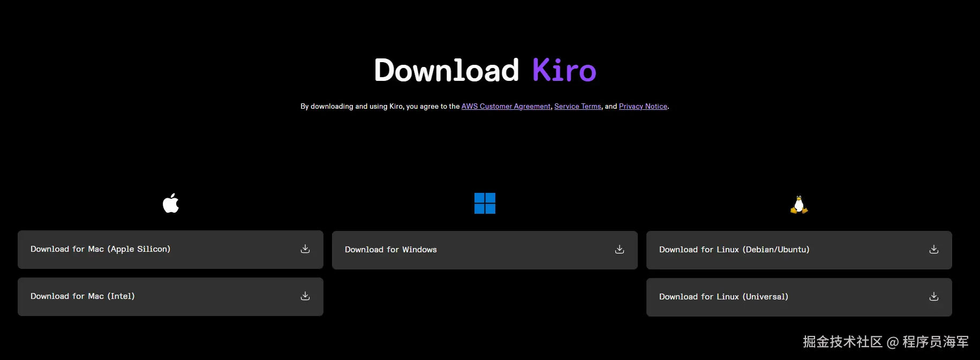Select Download for Linux (Universal)
Viewport: 980px width, 360px height.
tap(799, 297)
